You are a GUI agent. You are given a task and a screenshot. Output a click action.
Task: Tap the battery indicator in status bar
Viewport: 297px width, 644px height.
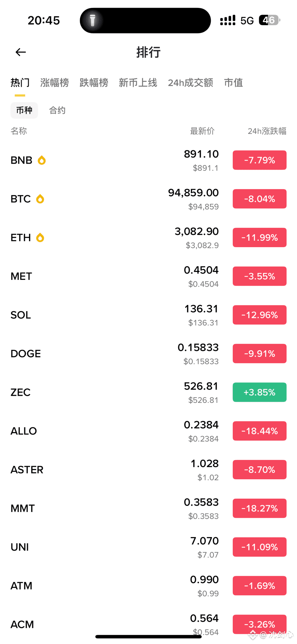269,20
